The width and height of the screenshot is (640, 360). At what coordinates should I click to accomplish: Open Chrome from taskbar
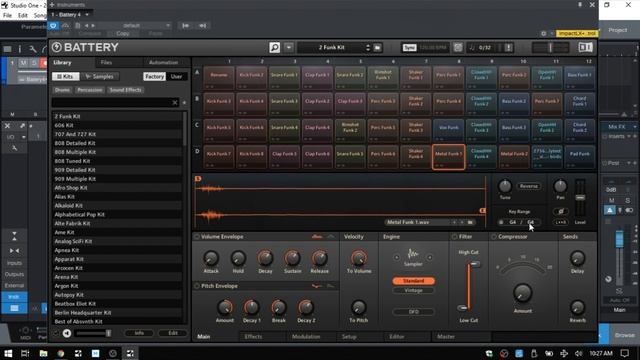tap(60, 353)
